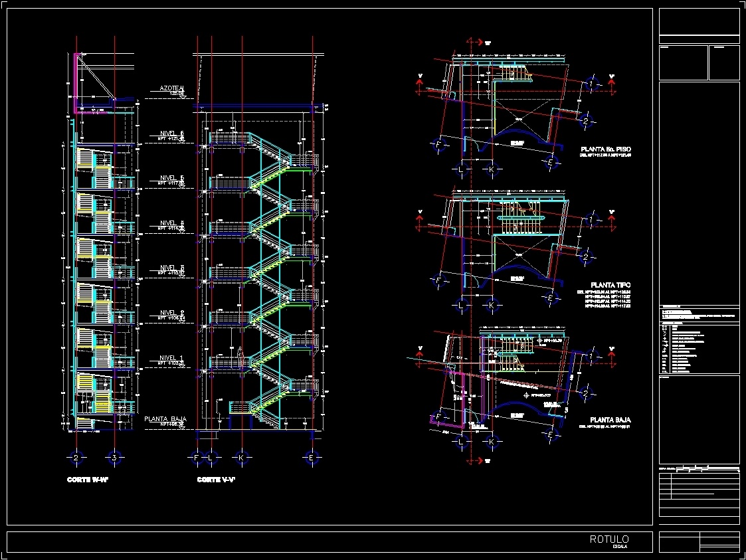Viewport: 746px width, 560px height.
Task: Click the ROTULO title block text
Action: (x=609, y=539)
